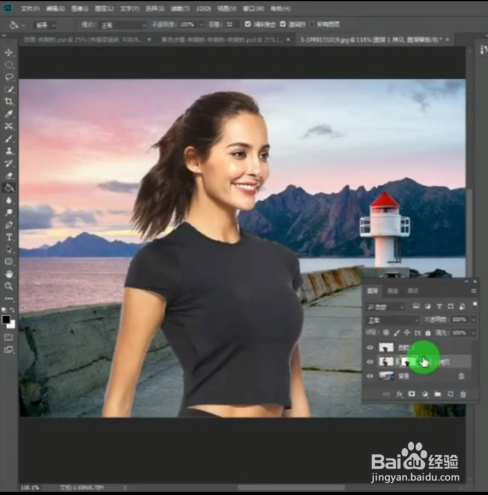
Task: Open layer filter type dropdown
Action: [386, 307]
